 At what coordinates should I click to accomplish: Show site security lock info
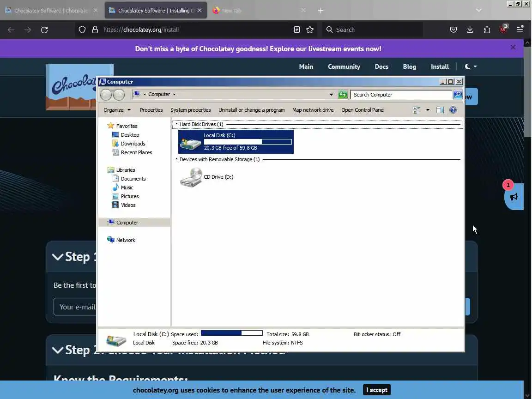(x=95, y=30)
